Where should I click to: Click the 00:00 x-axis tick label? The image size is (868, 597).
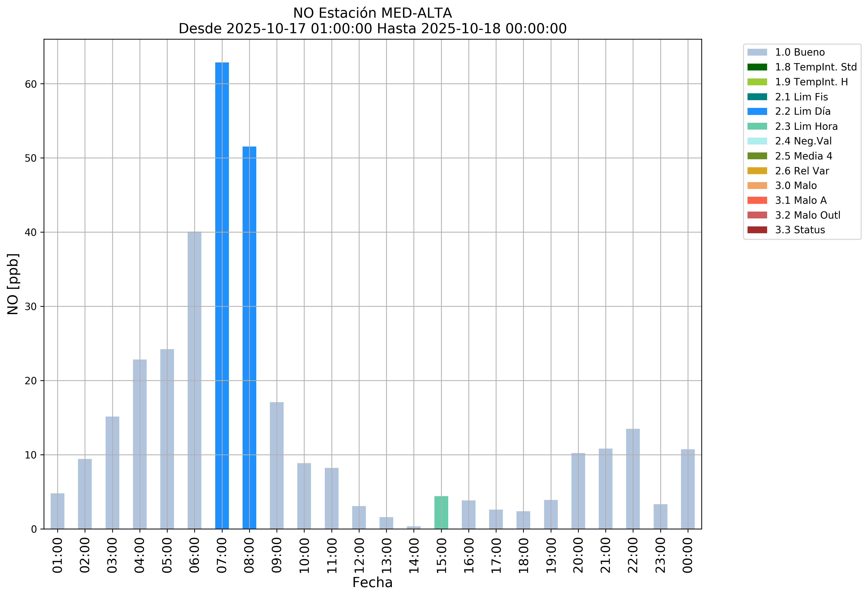click(688, 556)
